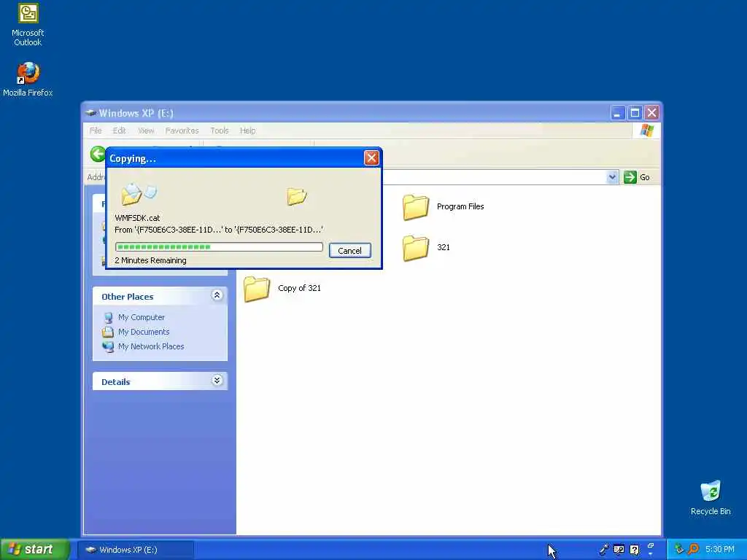Screen dimensions: 747x560
Task: Select the Copy of 321 folder icon
Action: [257, 289]
